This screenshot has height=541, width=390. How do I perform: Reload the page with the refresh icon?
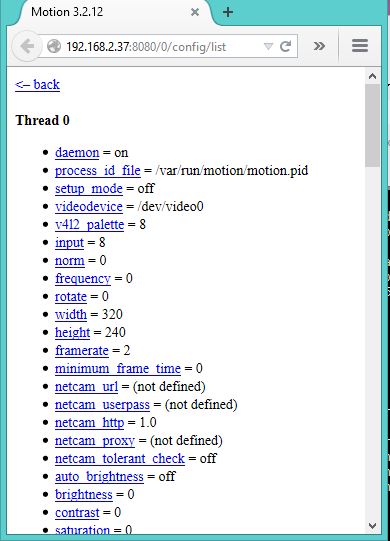[285, 46]
